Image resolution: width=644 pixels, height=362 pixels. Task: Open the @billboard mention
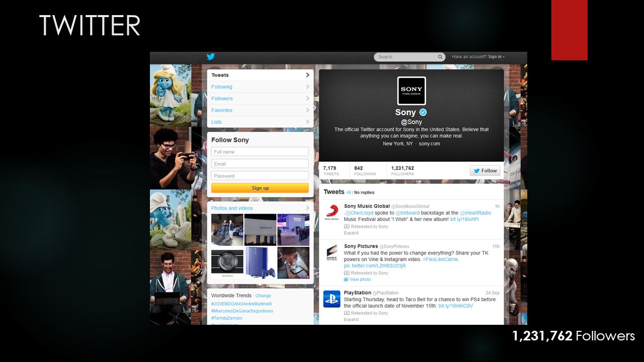pyautogui.click(x=408, y=213)
